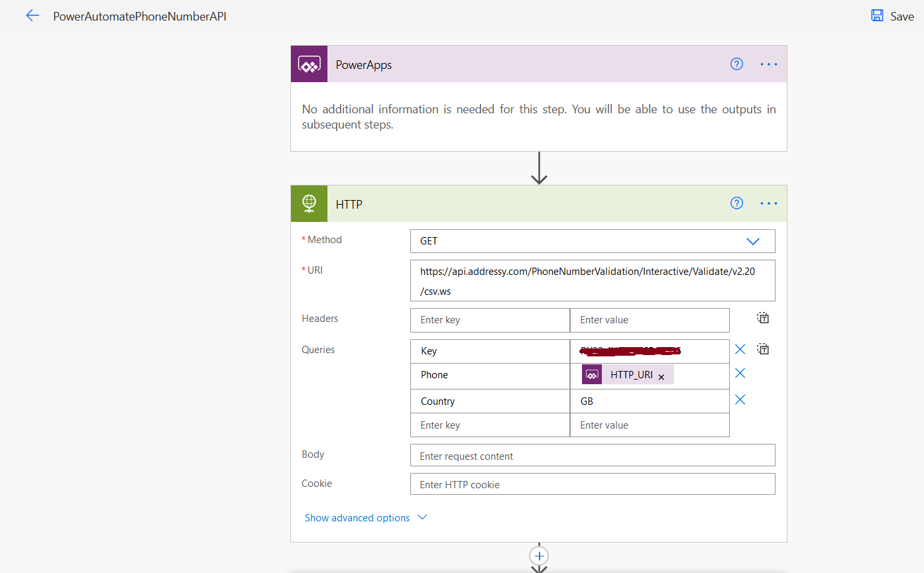Screen dimensions: 924x573
Task: Click the PowerApps connector icon
Action: click(309, 64)
